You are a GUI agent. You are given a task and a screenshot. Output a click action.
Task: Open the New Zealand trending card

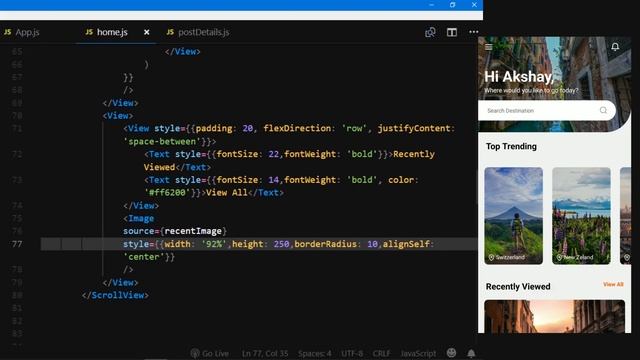[x=581, y=216]
